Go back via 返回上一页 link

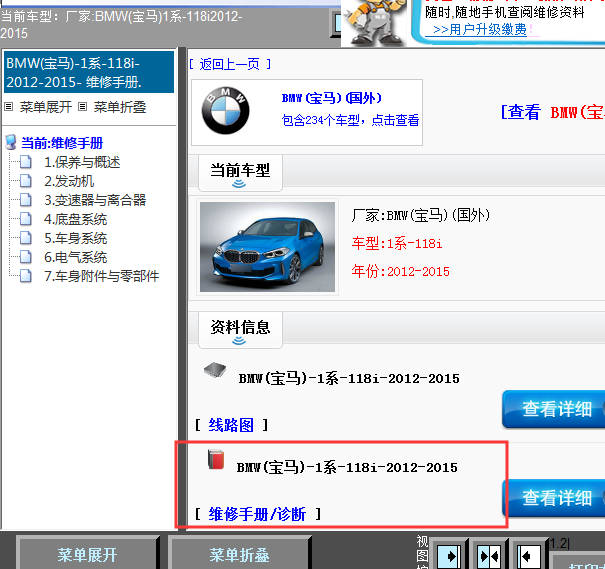[230, 64]
